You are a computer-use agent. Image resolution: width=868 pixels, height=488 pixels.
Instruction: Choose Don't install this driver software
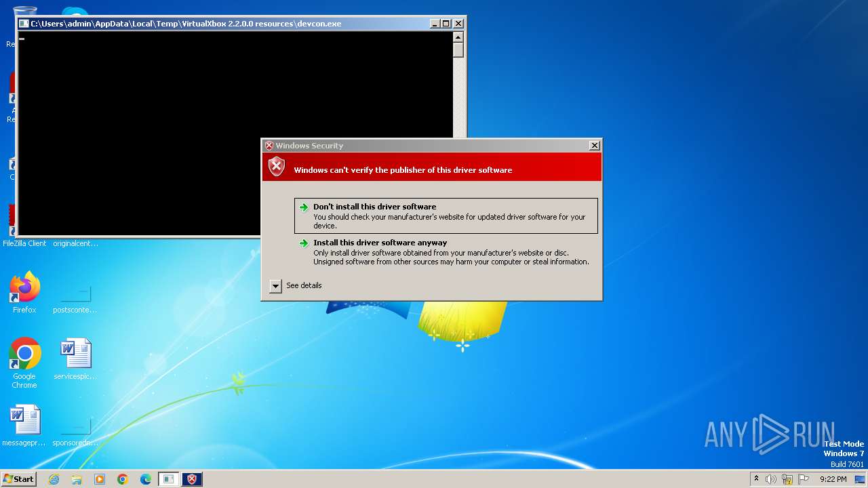(x=446, y=216)
